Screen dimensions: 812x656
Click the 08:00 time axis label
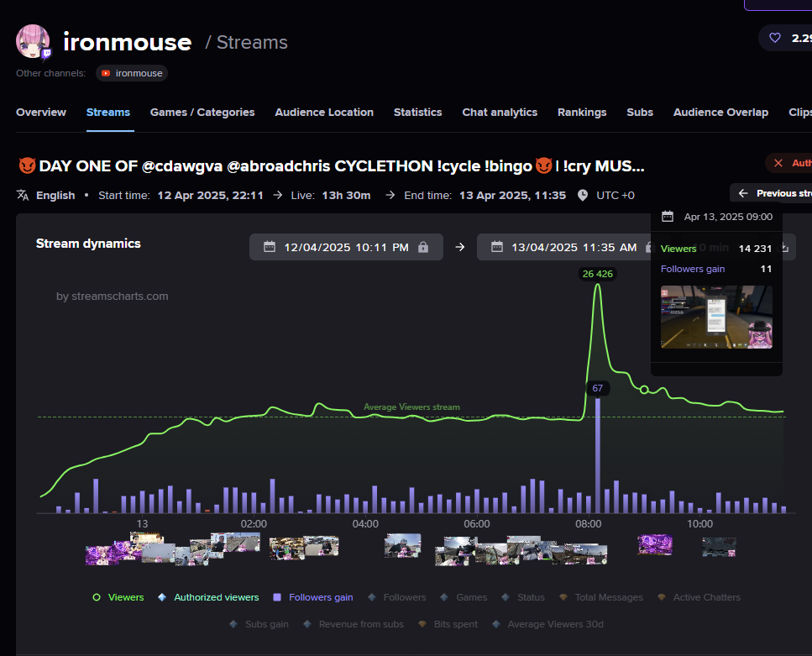pos(589,524)
